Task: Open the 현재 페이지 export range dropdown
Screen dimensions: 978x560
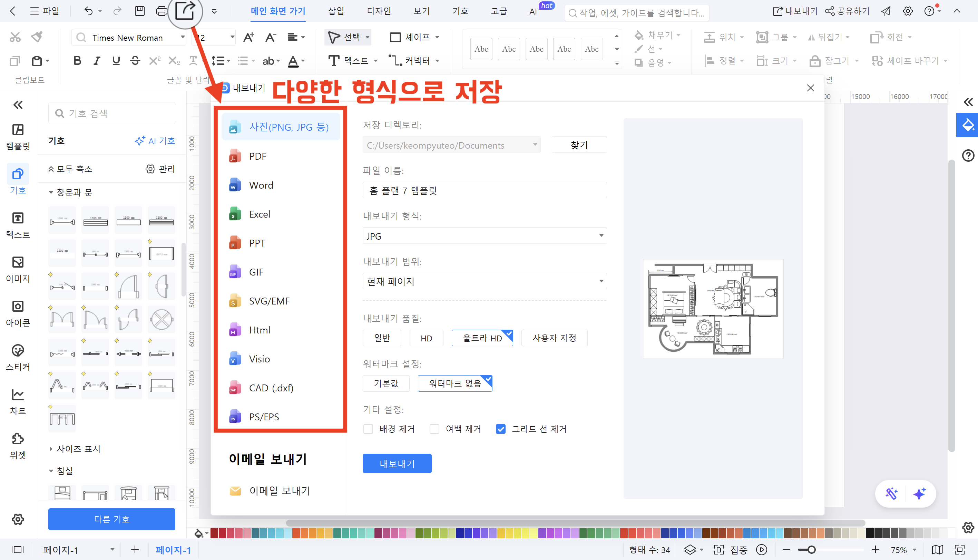Action: [x=484, y=281]
